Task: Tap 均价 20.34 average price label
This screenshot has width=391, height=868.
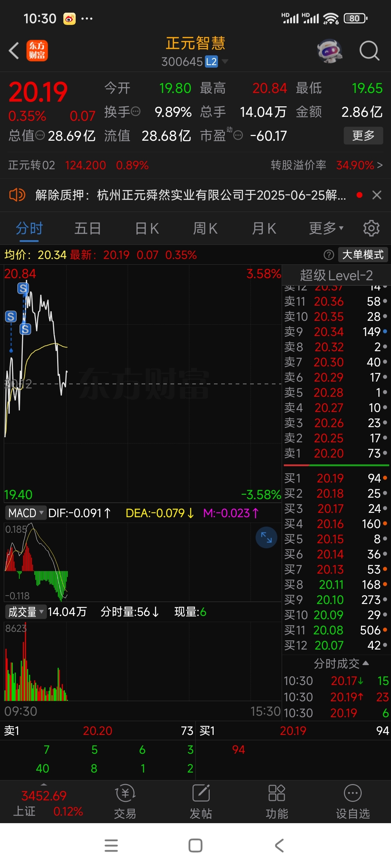Action: (x=35, y=255)
